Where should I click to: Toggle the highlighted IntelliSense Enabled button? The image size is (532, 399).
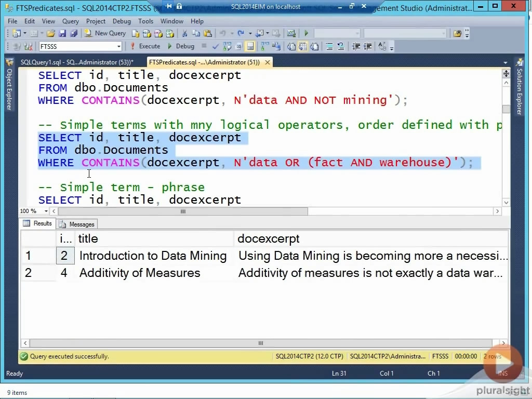[x=250, y=46]
